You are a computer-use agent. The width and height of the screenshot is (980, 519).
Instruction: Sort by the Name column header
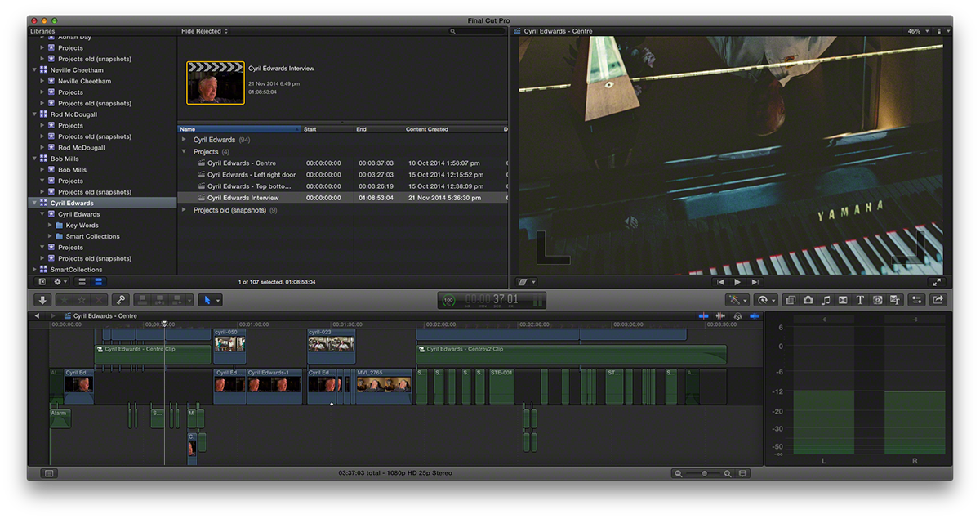click(239, 129)
